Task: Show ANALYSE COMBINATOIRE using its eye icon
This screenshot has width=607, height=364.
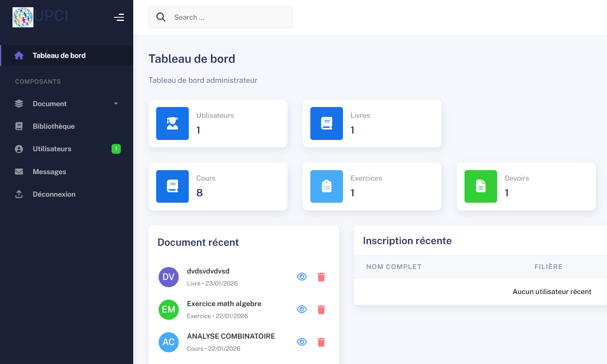Action: (302, 341)
